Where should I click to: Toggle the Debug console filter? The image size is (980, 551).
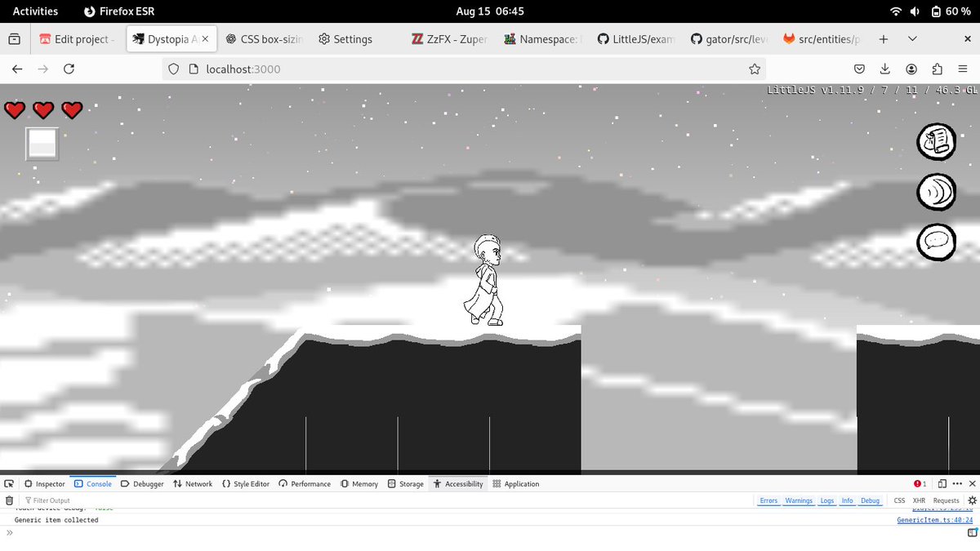pyautogui.click(x=871, y=500)
